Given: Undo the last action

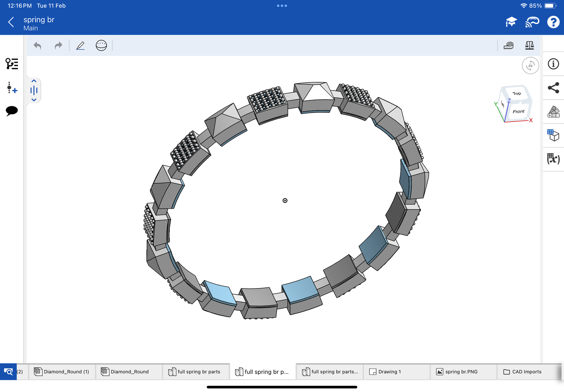Looking at the screenshot, I should 37,46.
